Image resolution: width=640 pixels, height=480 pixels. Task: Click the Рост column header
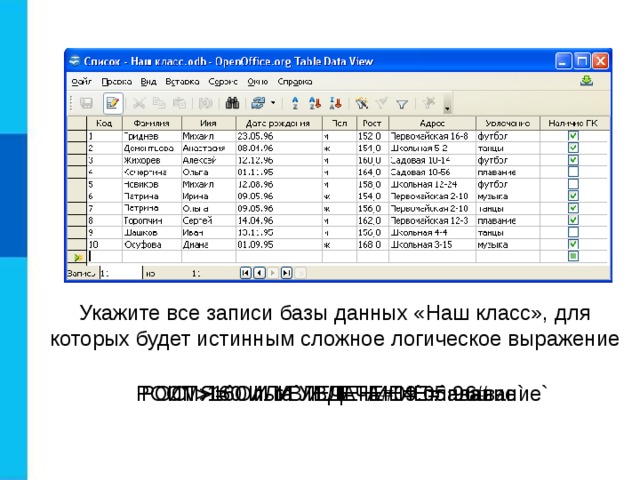[372, 123]
